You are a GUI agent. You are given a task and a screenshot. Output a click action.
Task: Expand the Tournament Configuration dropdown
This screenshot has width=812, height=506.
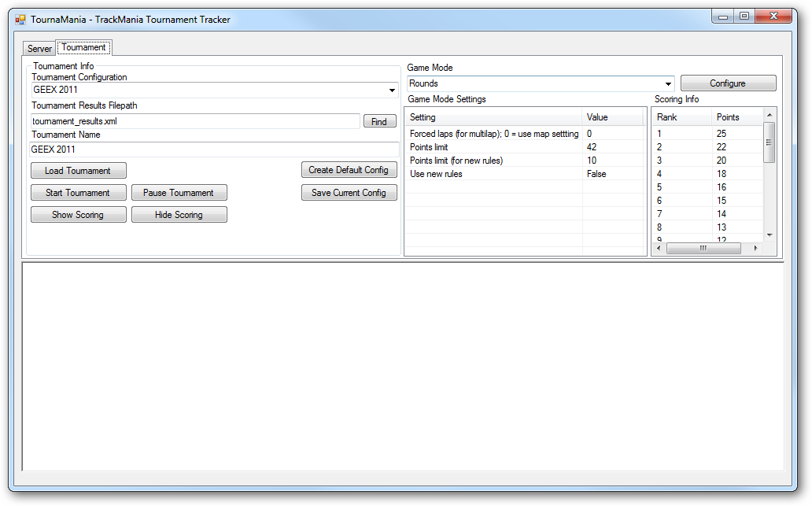(x=392, y=90)
